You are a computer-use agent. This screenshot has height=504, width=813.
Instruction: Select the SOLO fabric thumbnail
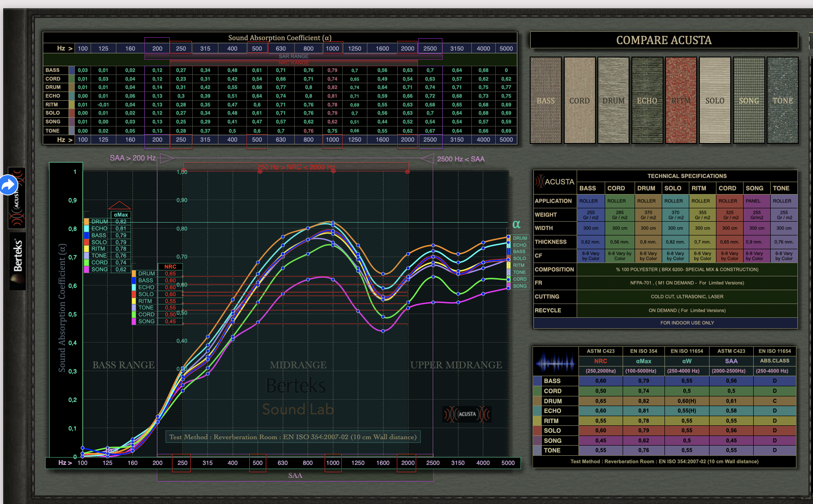pyautogui.click(x=715, y=100)
